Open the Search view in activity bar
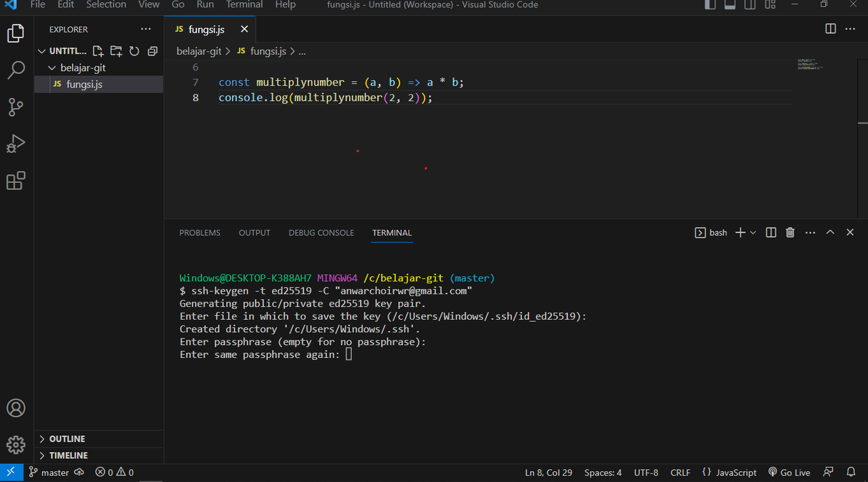 pyautogui.click(x=16, y=70)
